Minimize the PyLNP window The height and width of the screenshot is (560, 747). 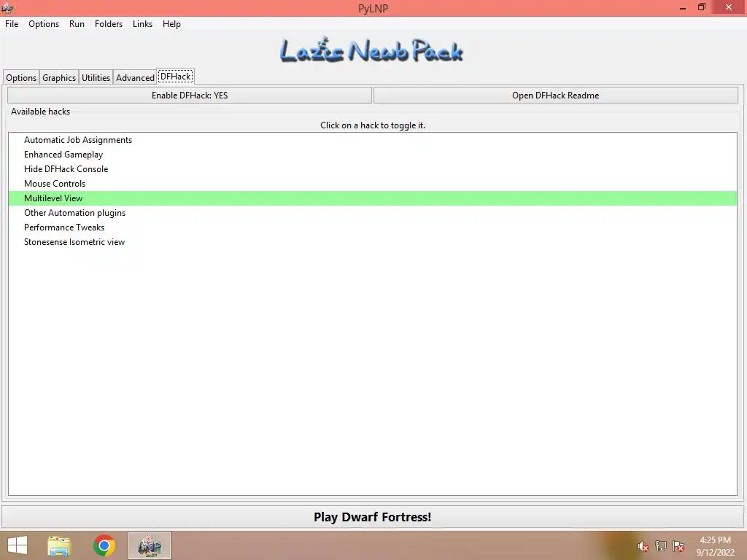pos(683,7)
